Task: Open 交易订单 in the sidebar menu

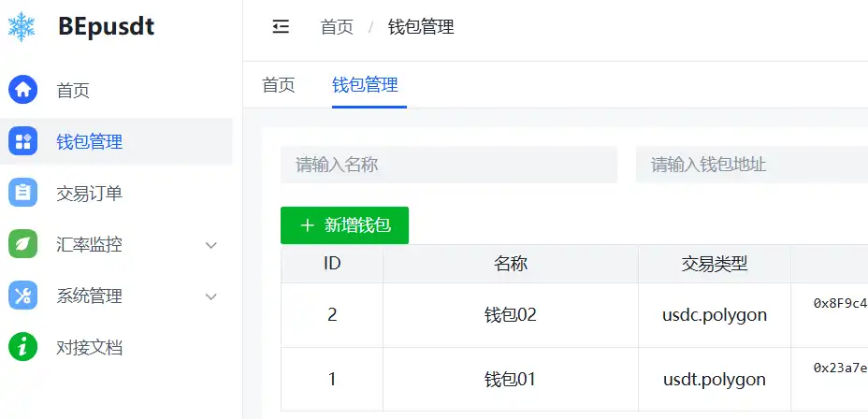Action: [90, 194]
